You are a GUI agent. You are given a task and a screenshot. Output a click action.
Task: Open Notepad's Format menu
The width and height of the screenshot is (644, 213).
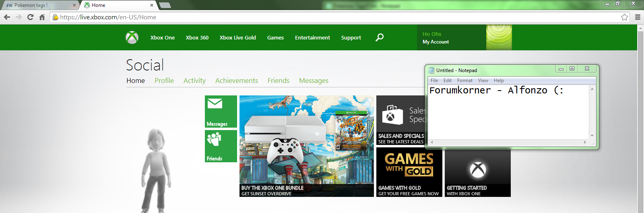(465, 81)
